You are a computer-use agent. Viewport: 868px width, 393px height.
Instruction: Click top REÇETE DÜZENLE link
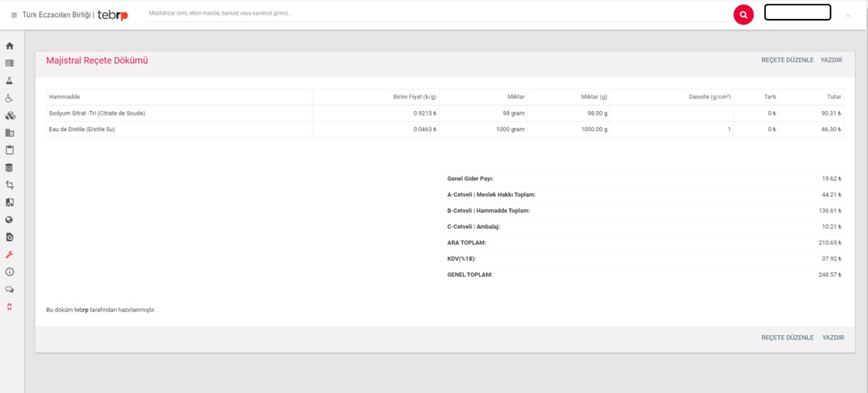787,60
